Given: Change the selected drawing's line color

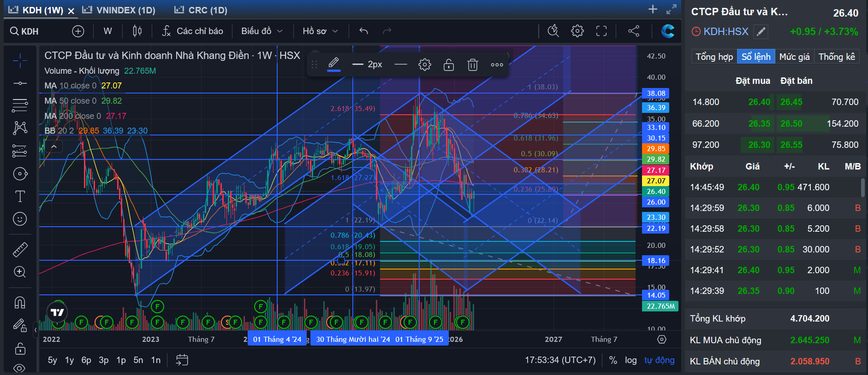Looking at the screenshot, I should click(334, 64).
